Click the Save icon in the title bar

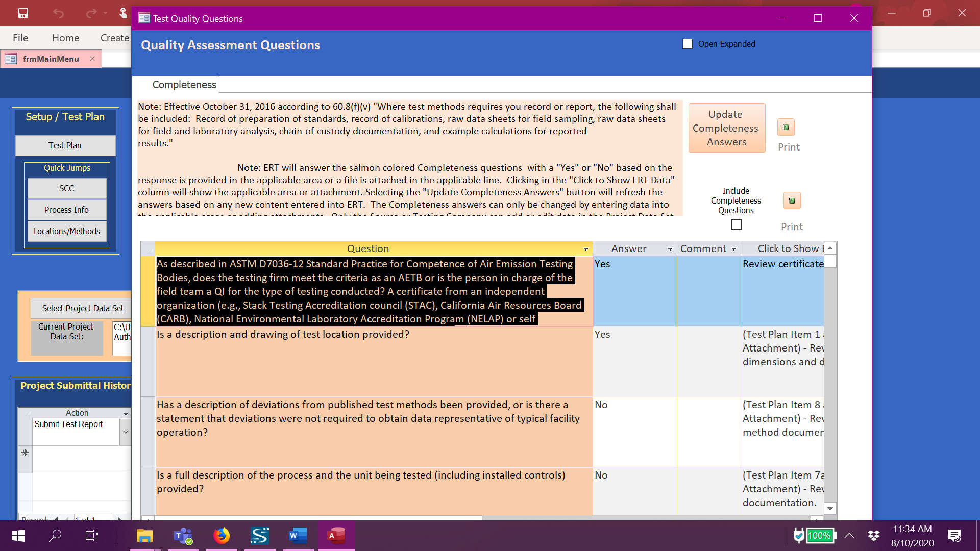tap(23, 13)
